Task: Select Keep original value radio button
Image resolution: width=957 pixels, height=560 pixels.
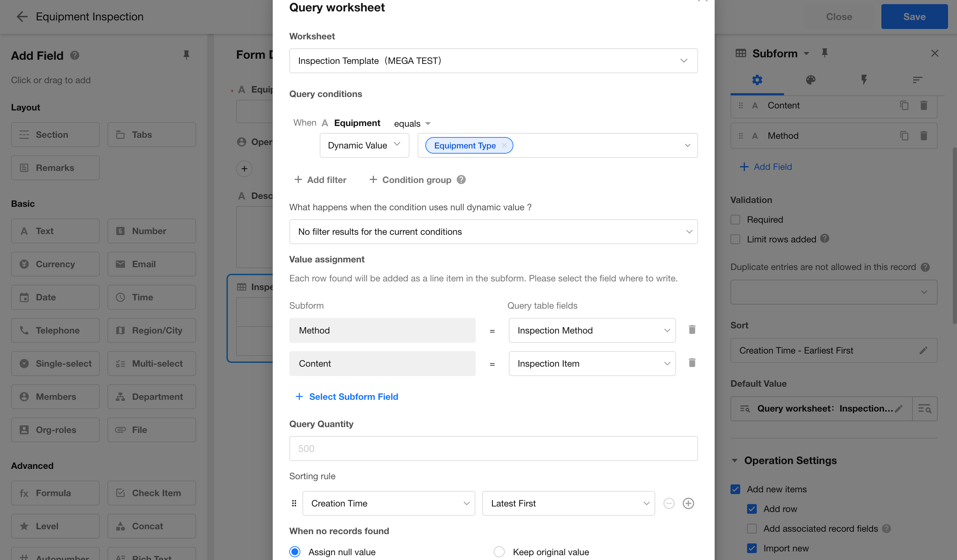Action: [x=499, y=552]
